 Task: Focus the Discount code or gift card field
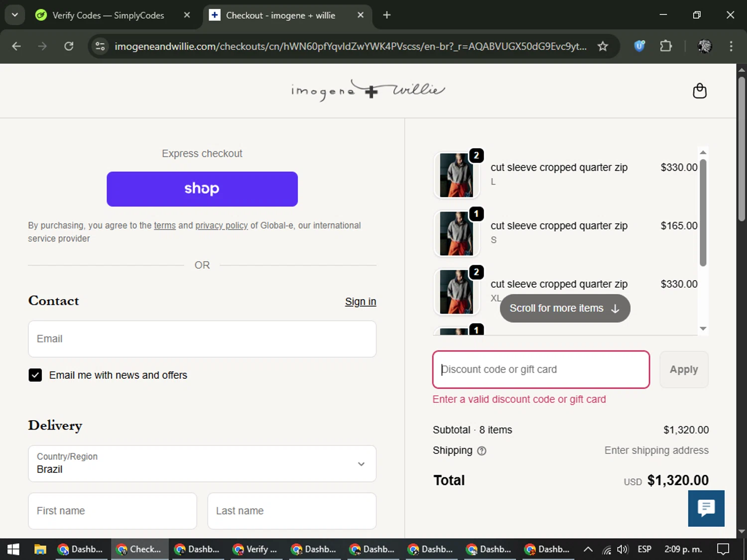541,369
